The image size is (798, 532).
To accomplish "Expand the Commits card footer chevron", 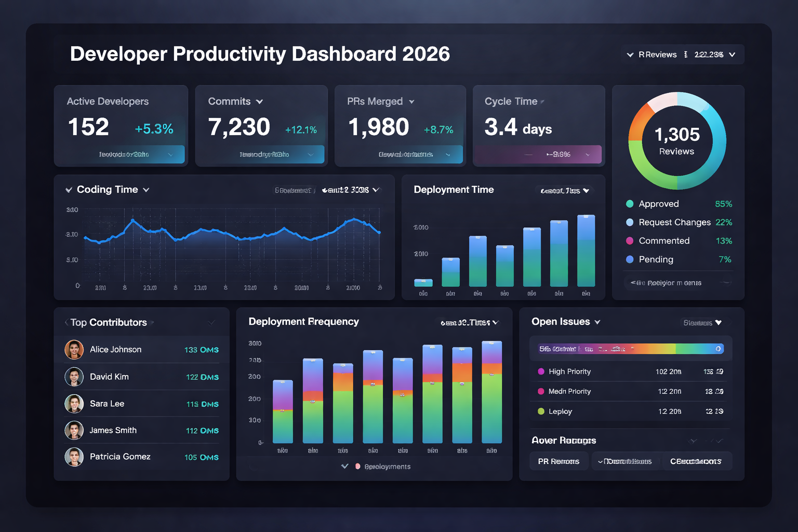I will click(311, 155).
